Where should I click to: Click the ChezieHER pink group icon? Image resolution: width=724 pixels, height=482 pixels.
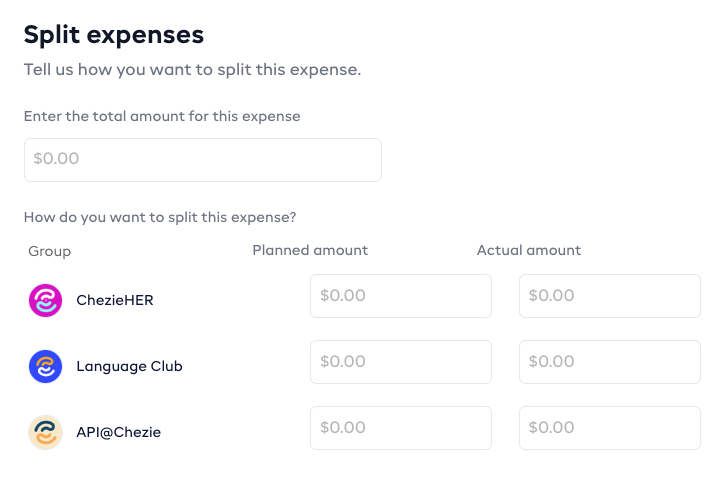point(45,300)
